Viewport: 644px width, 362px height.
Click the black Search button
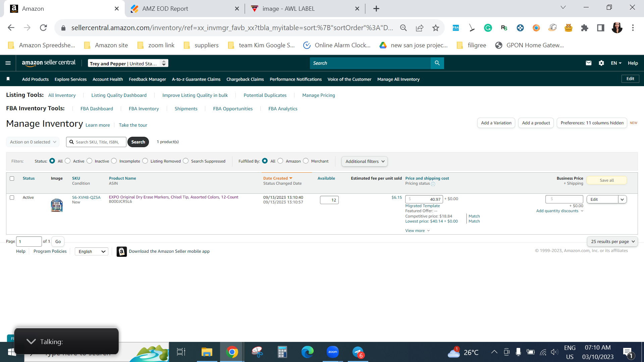138,142
